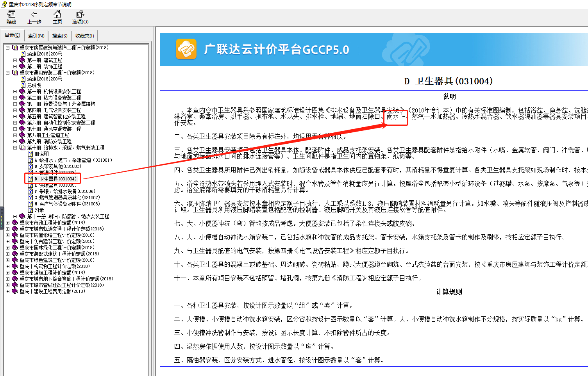Image resolution: width=588 pixels, height=376 pixels.
Task: Open topic H 医疗气体设备及附件(031008)
Action: click(67, 204)
